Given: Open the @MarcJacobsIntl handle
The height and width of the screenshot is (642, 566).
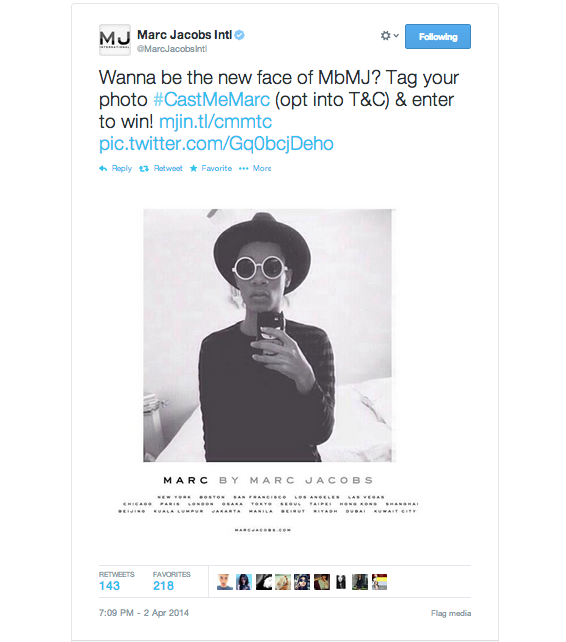Looking at the screenshot, I should pos(172,49).
